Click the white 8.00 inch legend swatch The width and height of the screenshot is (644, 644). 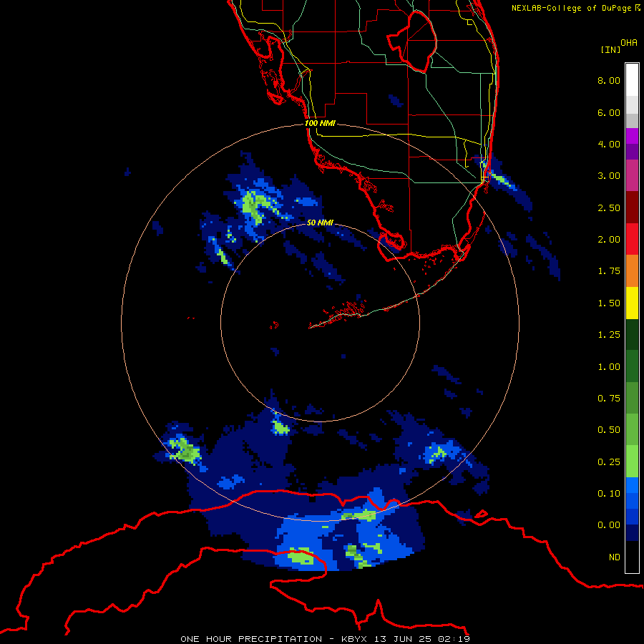pyautogui.click(x=632, y=80)
